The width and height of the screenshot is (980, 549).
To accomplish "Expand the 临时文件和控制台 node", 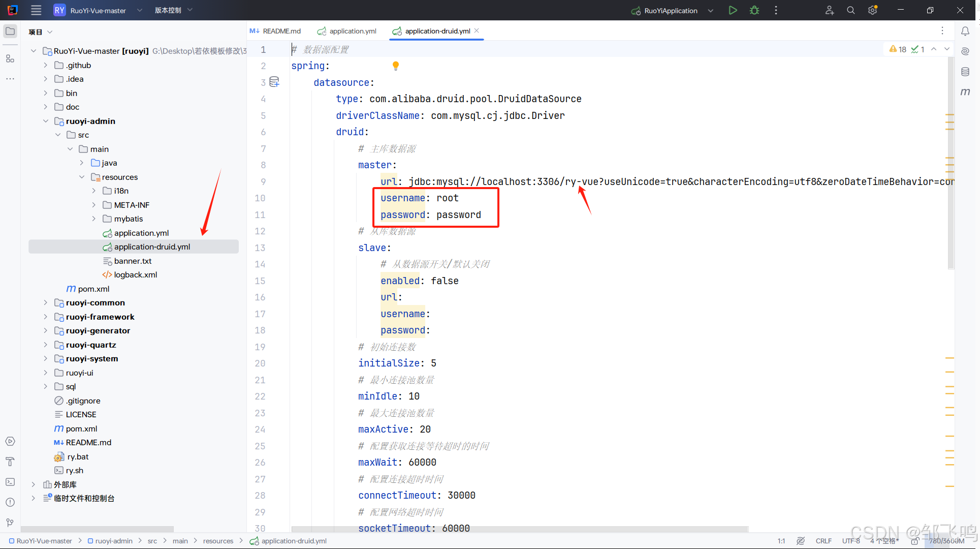I will coord(33,498).
